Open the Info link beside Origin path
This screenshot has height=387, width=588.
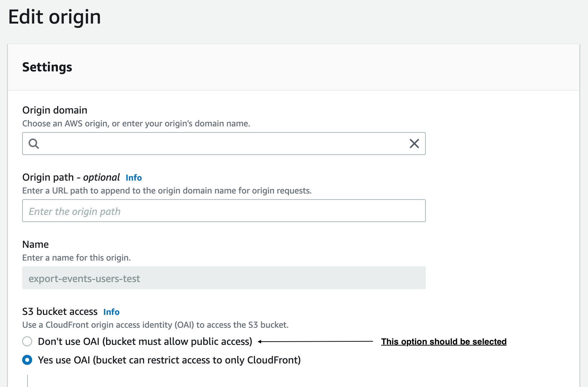(x=133, y=177)
